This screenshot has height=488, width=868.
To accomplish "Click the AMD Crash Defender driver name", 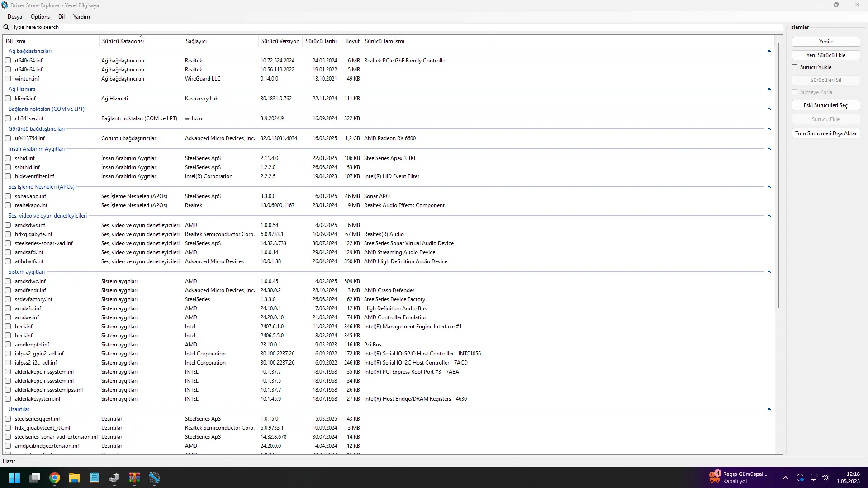I will pyautogui.click(x=389, y=290).
